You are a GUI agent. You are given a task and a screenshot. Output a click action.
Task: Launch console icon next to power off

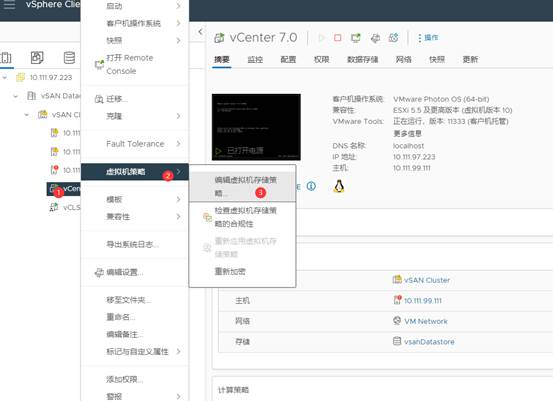pyautogui.click(x=356, y=38)
